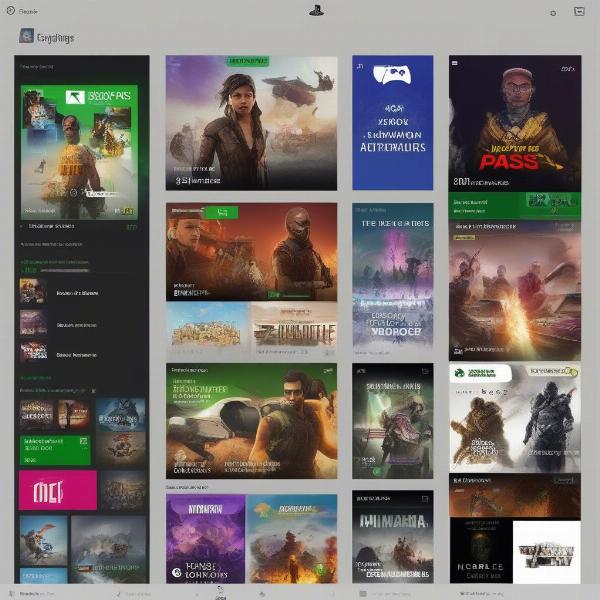Click the green badge atop the sci-fi woman card

[248, 61]
